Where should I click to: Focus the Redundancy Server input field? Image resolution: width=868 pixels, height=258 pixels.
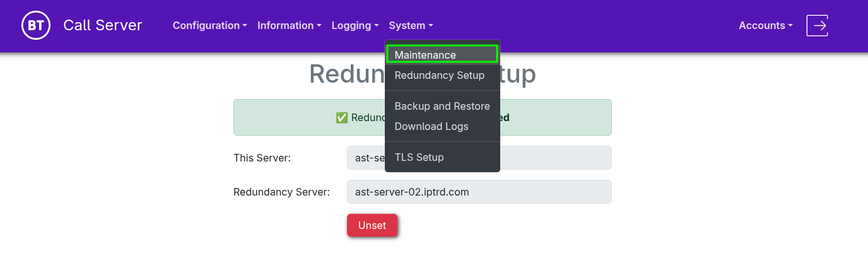click(479, 192)
